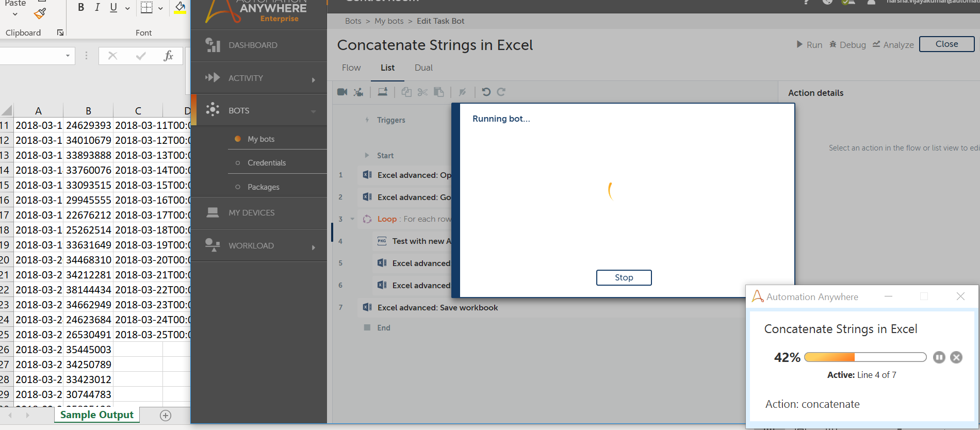Click the Debug button

point(847,45)
